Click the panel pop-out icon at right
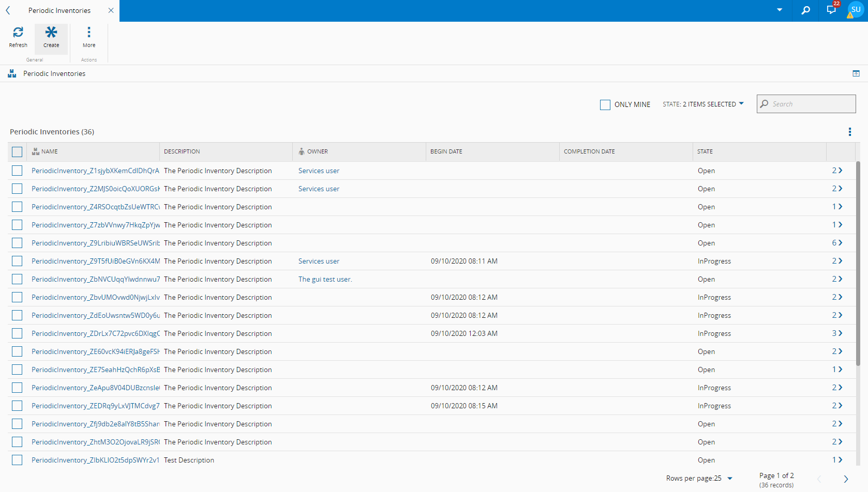 point(856,73)
